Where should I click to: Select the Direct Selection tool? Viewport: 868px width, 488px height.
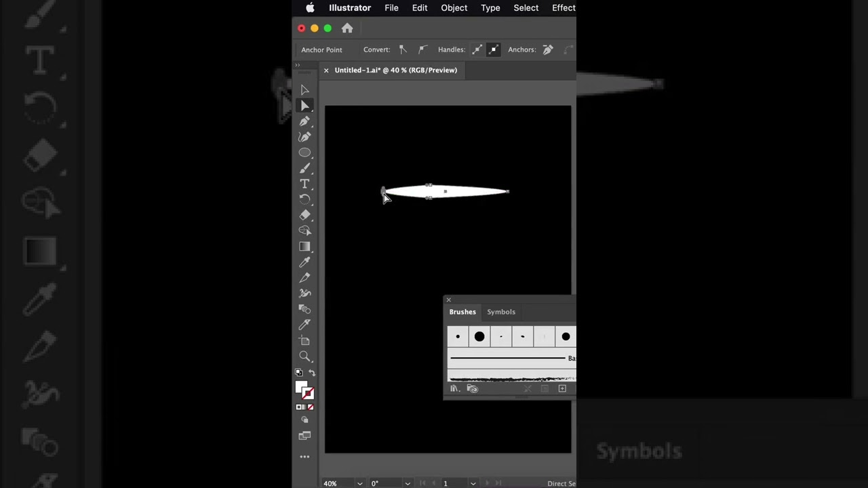[x=304, y=106]
